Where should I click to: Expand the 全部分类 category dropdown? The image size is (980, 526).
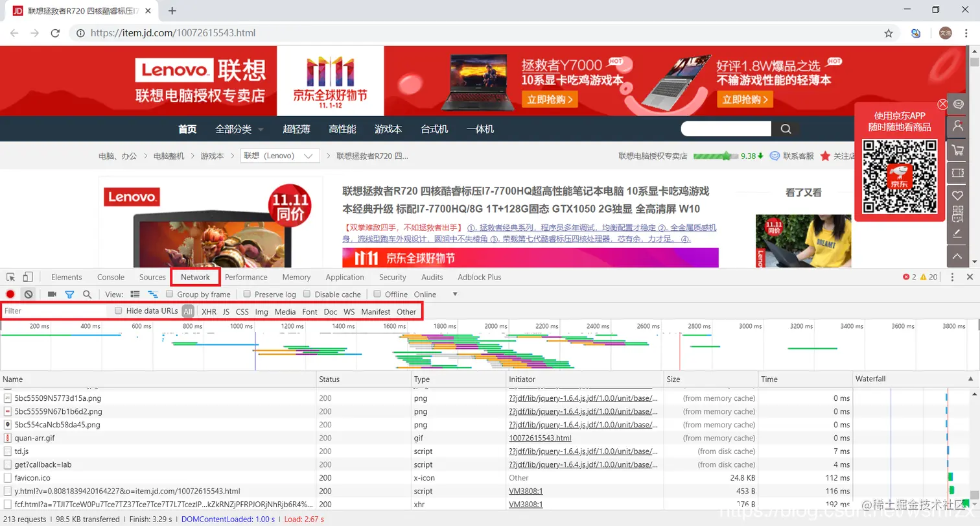pyautogui.click(x=239, y=128)
